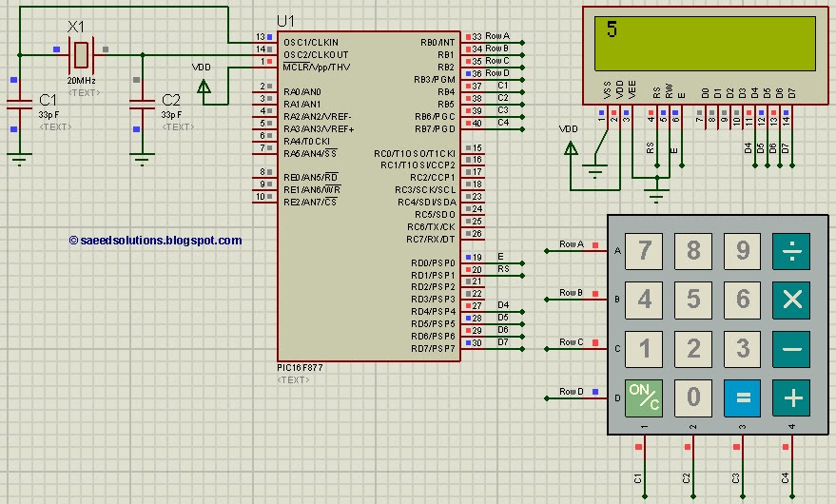This screenshot has height=504, width=836.
Task: Click keypad button 7
Action: (644, 251)
